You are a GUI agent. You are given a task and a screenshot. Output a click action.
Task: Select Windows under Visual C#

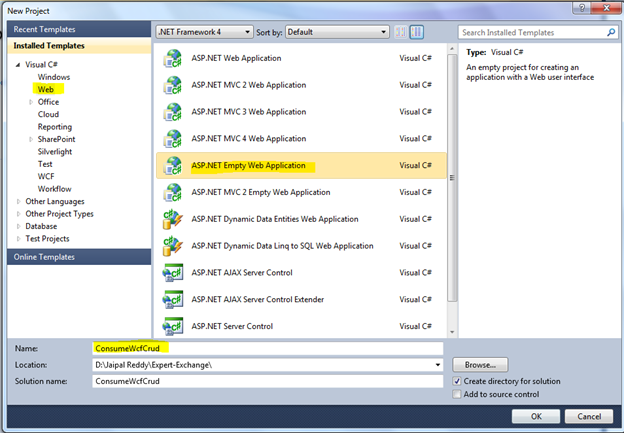point(54,77)
